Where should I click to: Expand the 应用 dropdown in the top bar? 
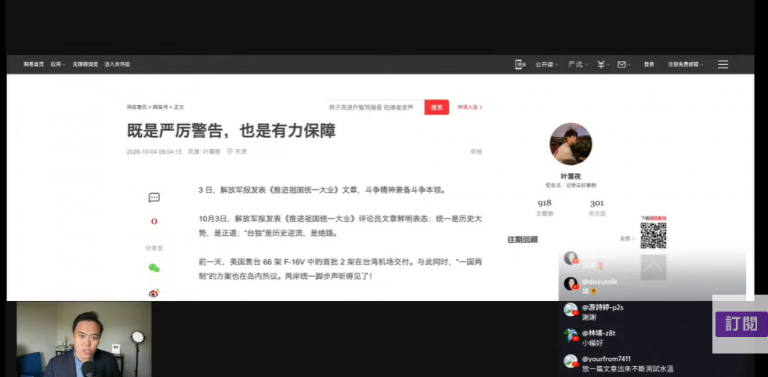[58, 64]
